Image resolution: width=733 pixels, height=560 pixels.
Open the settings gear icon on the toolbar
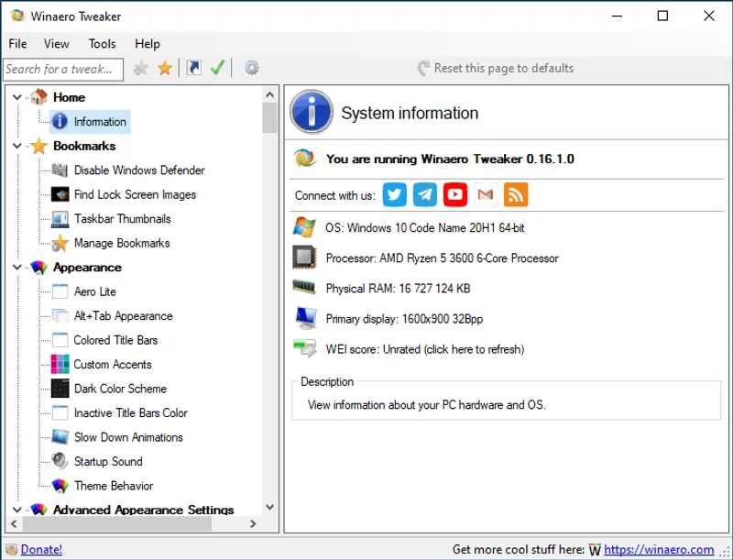click(x=252, y=68)
